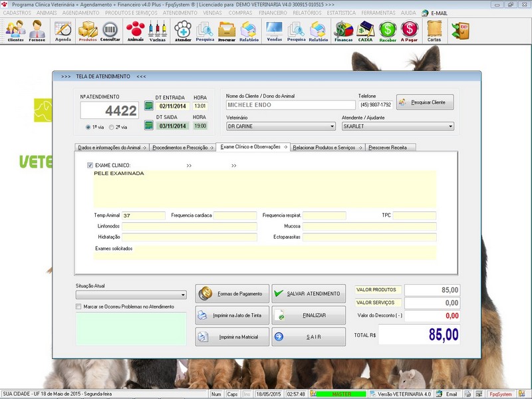Click the Consultar barcode icon
Screen dimensions: 532x399
coord(110,31)
